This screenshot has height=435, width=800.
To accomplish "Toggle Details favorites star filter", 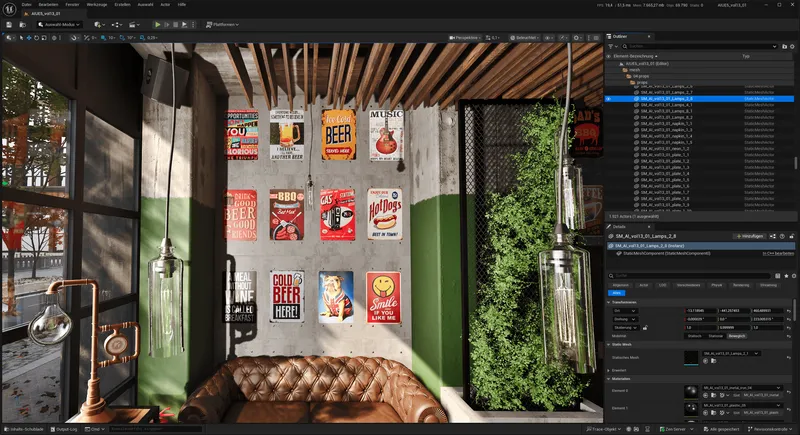I will click(786, 276).
